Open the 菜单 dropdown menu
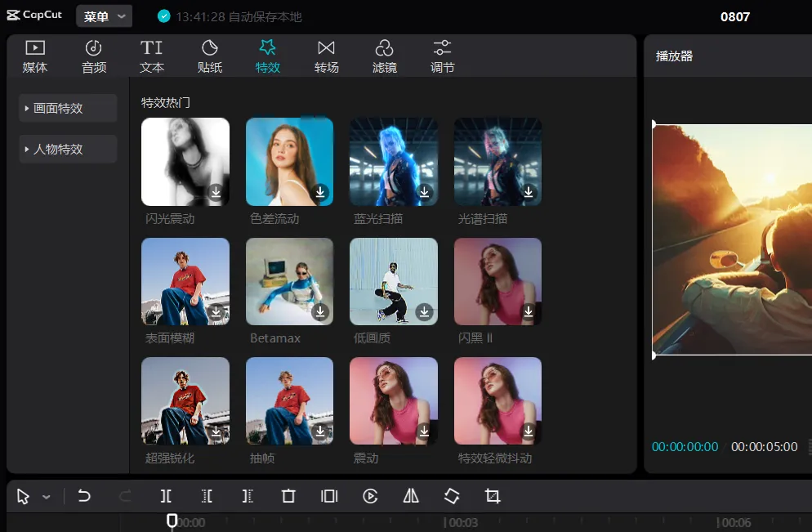 tap(104, 16)
